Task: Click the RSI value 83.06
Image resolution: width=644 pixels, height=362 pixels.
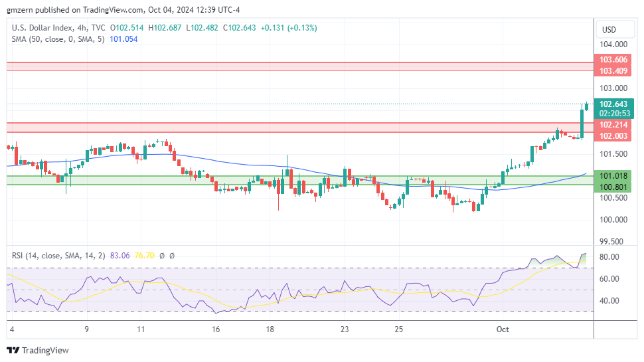Action: coord(120,256)
